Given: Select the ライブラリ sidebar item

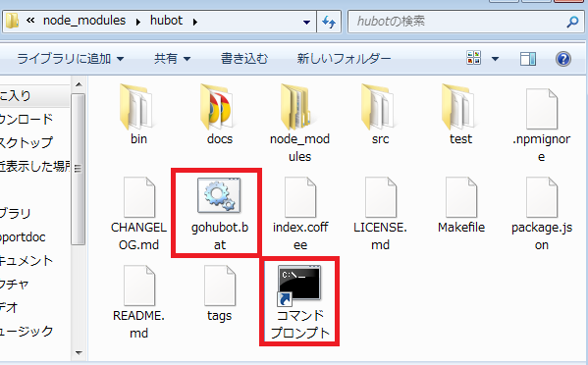Looking at the screenshot, I should (x=15, y=213).
